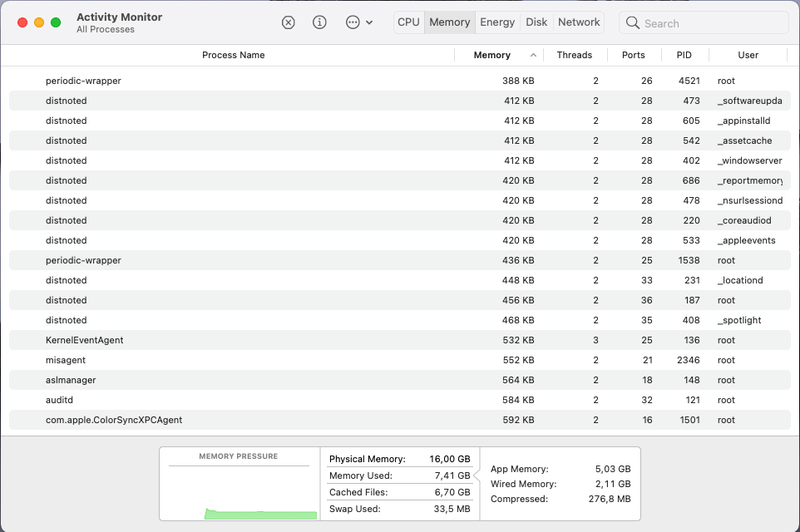
Task: Click the Memory Pressure graph
Action: coord(239,484)
